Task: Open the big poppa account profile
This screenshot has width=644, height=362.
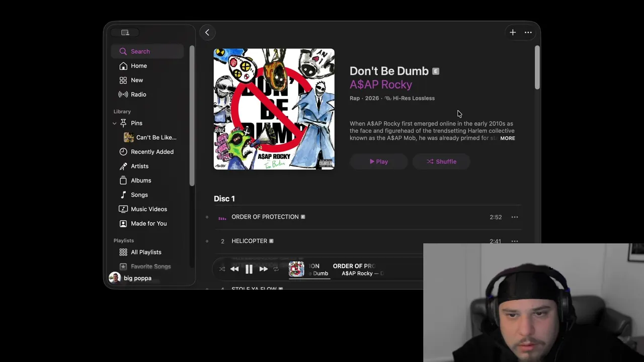Action: point(131,278)
